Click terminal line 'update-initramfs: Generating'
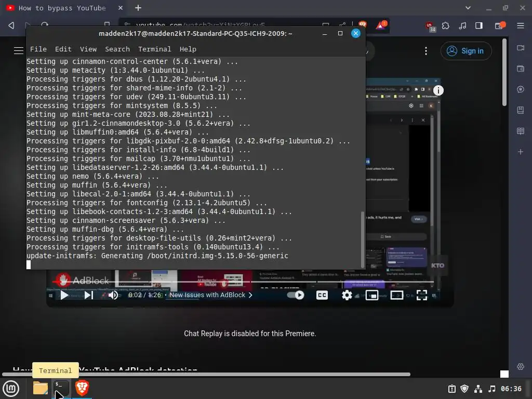Image resolution: width=532 pixels, height=399 pixels. click(x=157, y=256)
